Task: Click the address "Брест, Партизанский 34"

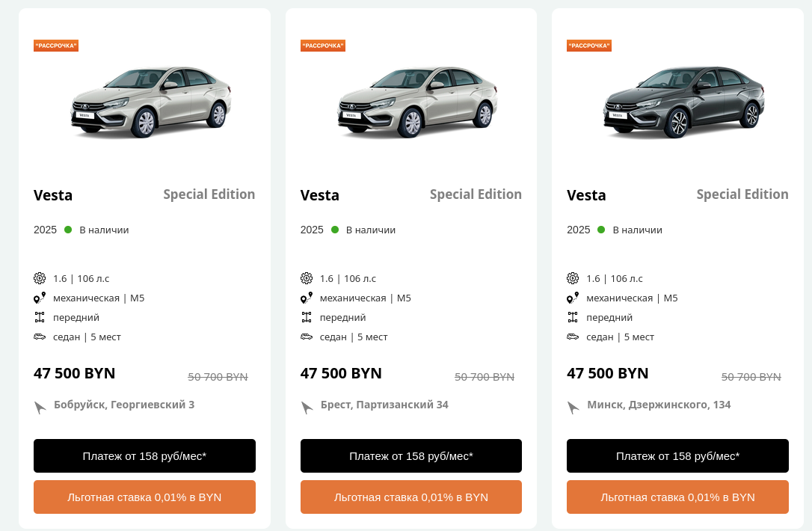Action: click(x=384, y=405)
